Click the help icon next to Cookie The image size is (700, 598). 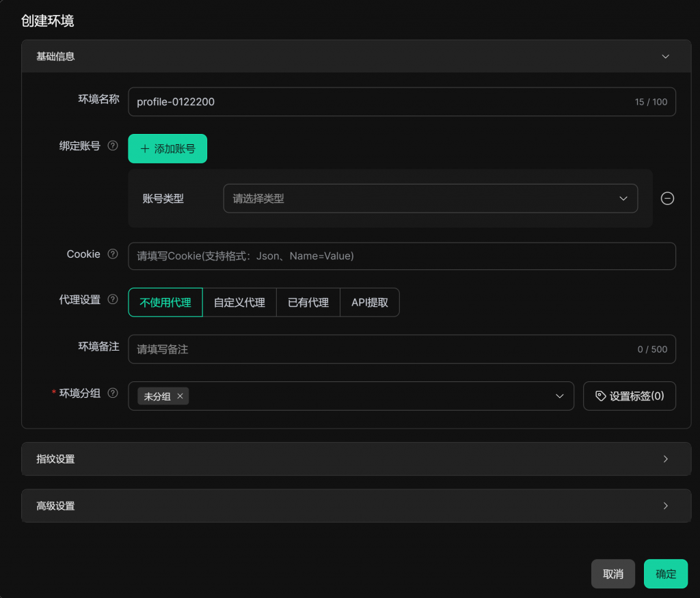(113, 254)
